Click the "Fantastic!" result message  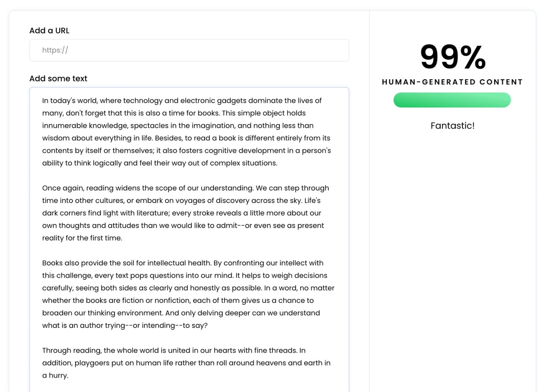[452, 126]
